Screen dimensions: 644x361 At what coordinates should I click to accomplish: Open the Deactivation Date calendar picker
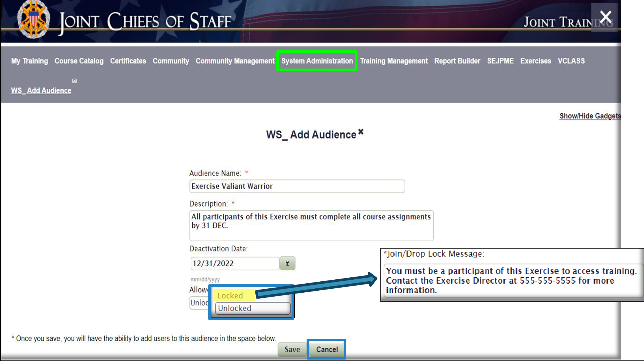pyautogui.click(x=287, y=264)
